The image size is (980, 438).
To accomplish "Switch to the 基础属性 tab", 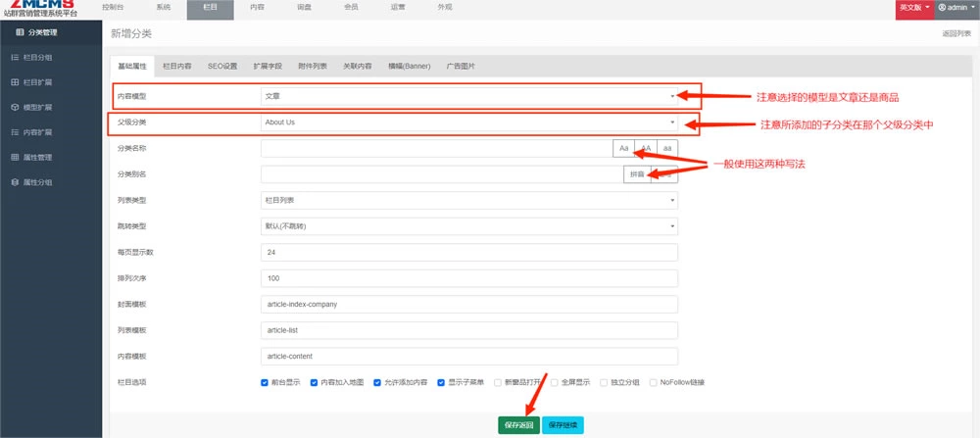I will [132, 66].
